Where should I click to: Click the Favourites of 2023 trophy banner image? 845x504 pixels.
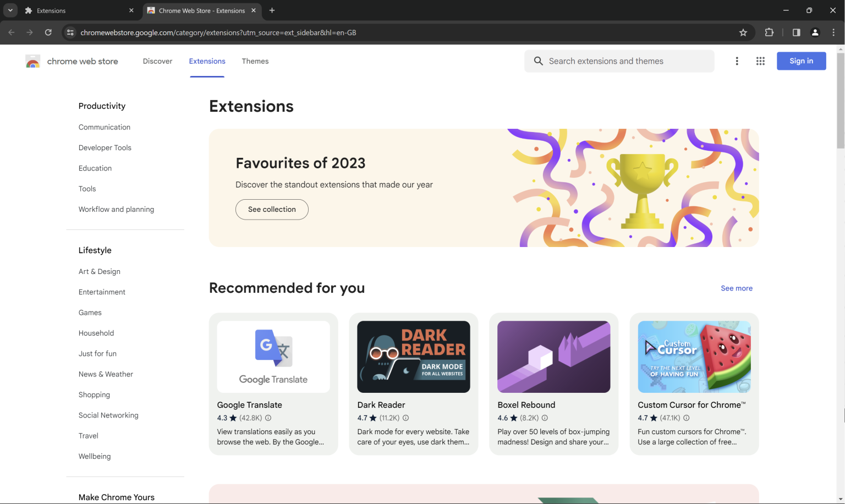633,188
